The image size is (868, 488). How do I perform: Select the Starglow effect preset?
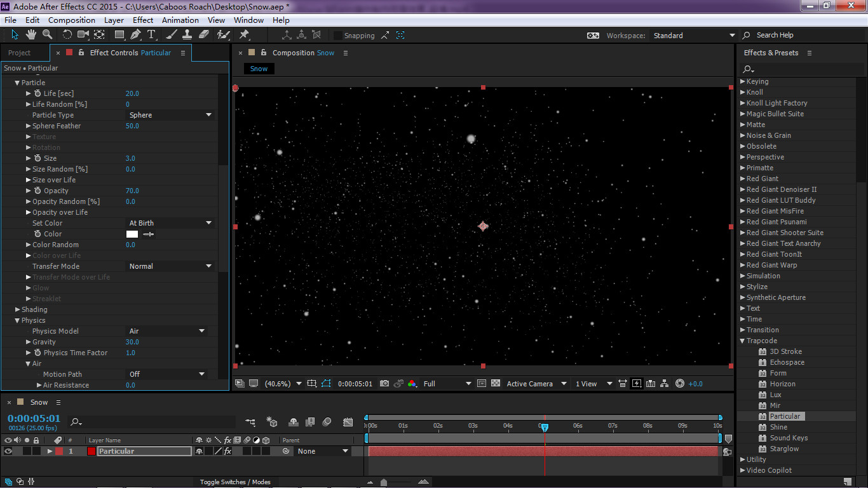(784, 449)
